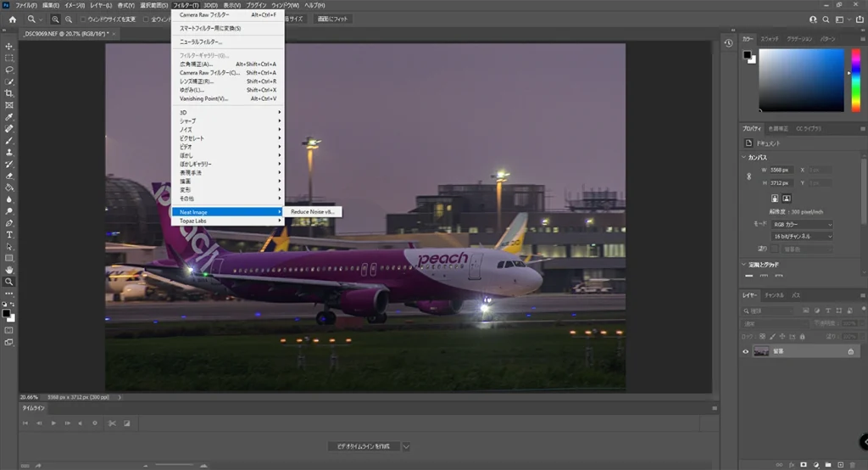Viewport: 868px width, 470px height.
Task: Click the lock icon on background layer
Action: click(x=851, y=351)
